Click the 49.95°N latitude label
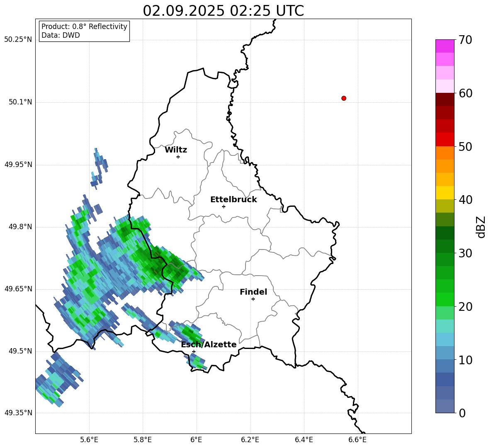The image size is (491, 448). click(x=18, y=165)
